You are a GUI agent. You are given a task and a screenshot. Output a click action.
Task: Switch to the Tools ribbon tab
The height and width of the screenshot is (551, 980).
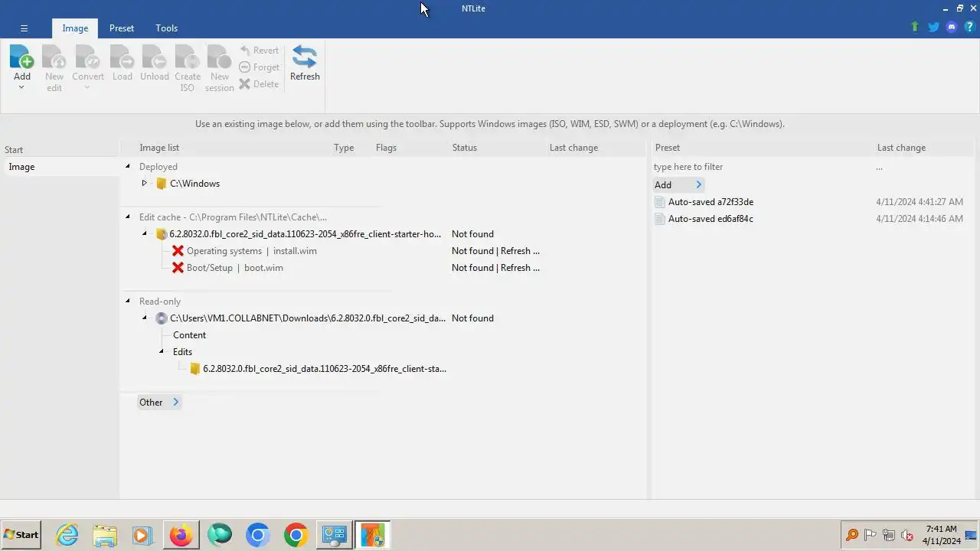point(166,28)
